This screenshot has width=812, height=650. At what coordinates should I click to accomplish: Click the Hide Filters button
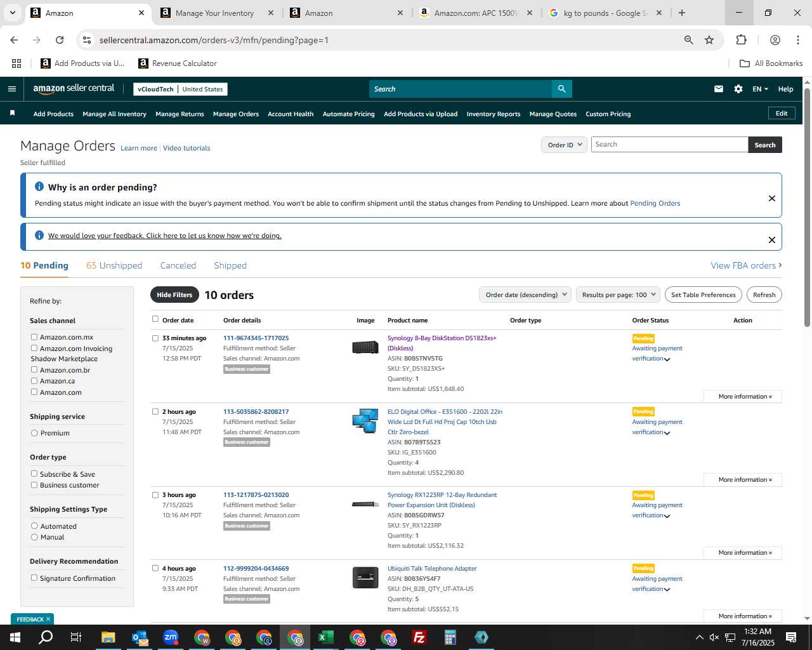click(174, 295)
